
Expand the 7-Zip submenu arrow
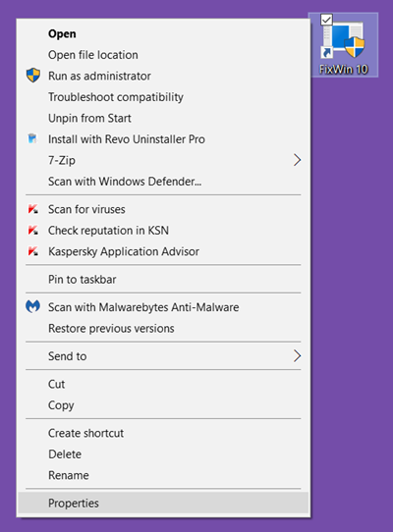(x=298, y=160)
